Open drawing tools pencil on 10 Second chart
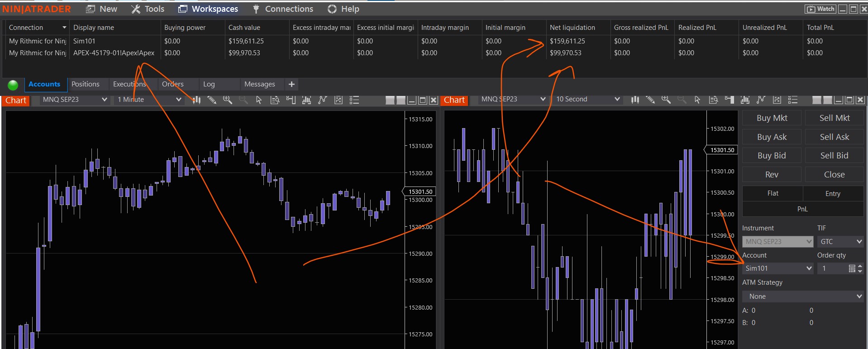Image resolution: width=868 pixels, height=349 pixels. pyautogui.click(x=650, y=99)
